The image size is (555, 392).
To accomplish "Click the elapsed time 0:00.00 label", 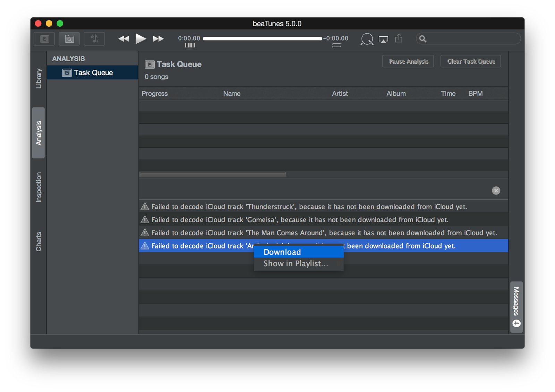I will click(189, 38).
